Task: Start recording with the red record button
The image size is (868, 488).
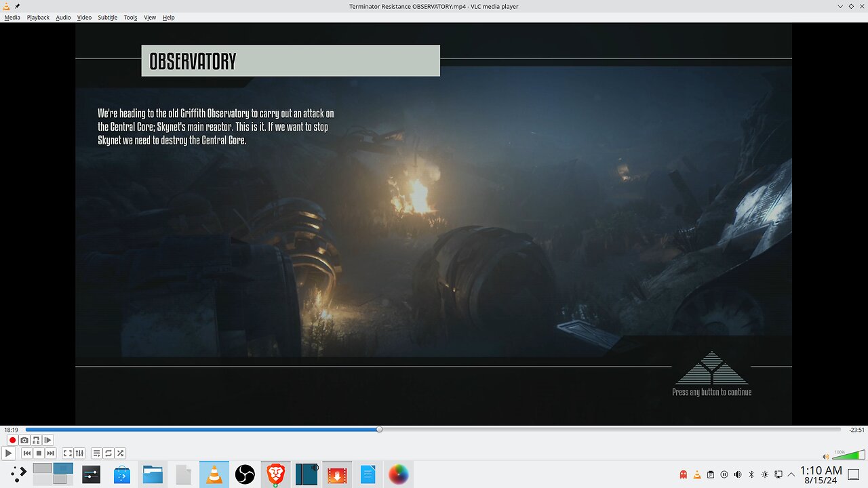Action: 12,440
